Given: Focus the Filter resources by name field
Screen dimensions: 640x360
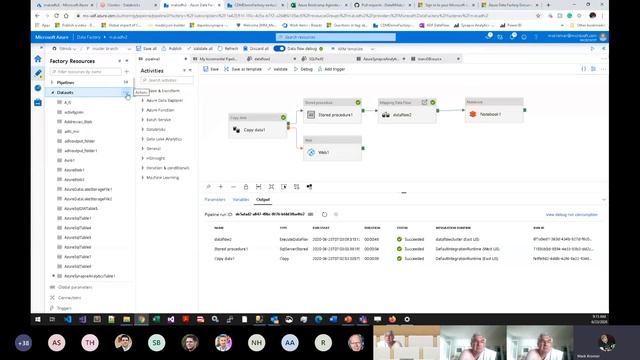Looking at the screenshot, I should click(x=86, y=72).
